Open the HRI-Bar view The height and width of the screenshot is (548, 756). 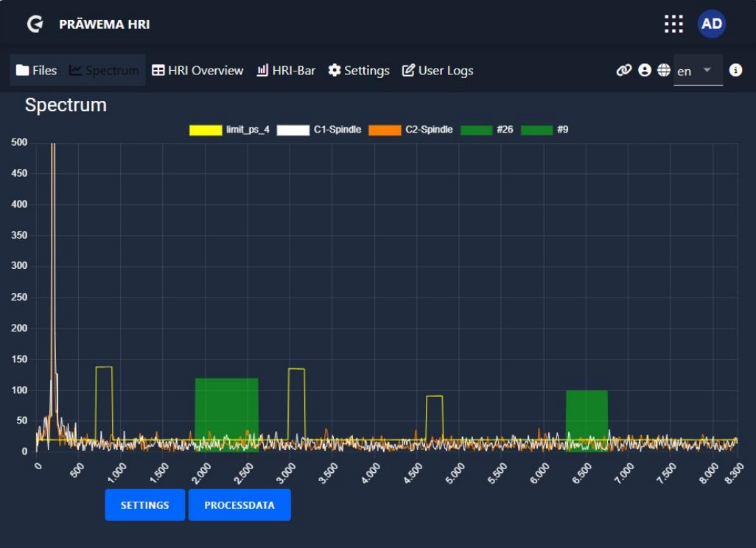tap(286, 71)
